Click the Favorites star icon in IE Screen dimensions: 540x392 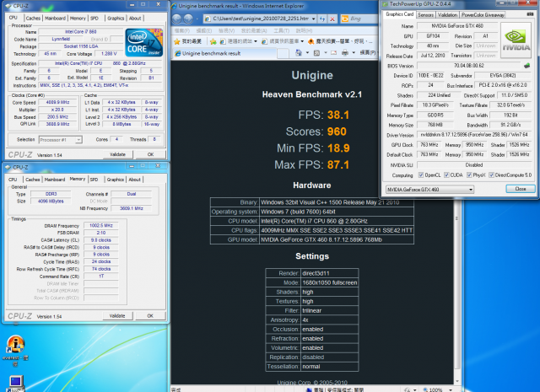coord(177,41)
